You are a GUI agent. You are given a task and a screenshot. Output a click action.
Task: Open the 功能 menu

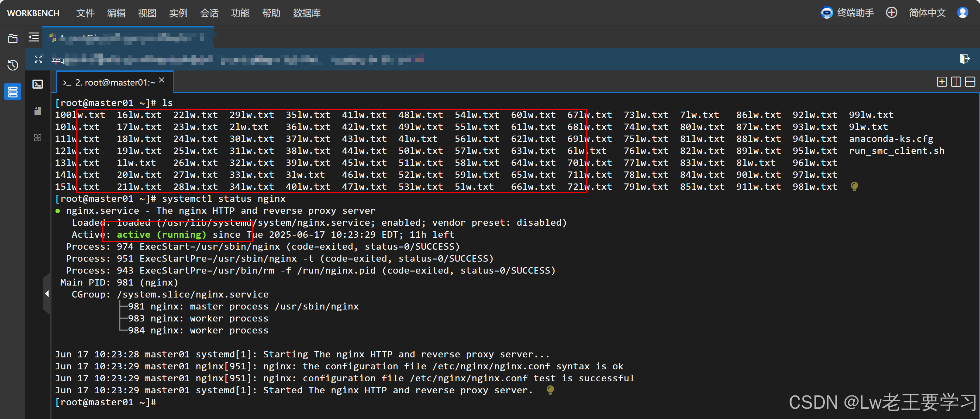pos(240,13)
